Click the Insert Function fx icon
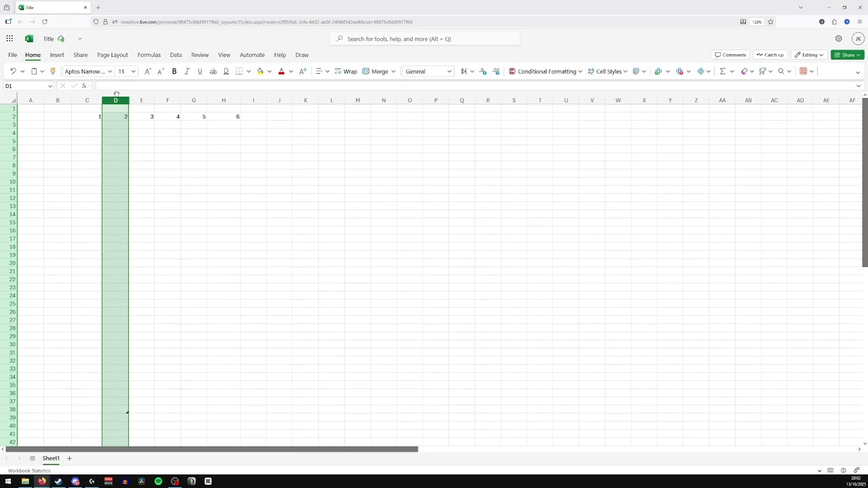This screenshot has height=488, width=868. [x=83, y=86]
